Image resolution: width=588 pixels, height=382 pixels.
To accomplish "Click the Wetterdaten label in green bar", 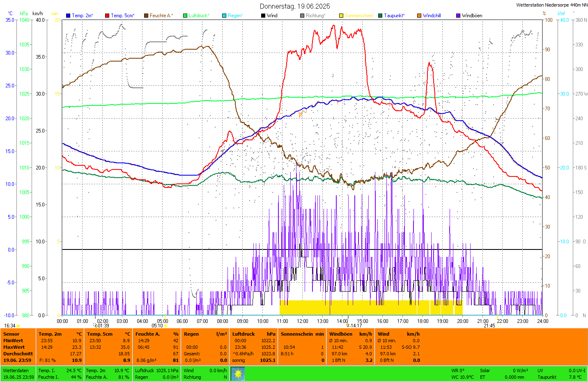I will (x=16, y=371).
